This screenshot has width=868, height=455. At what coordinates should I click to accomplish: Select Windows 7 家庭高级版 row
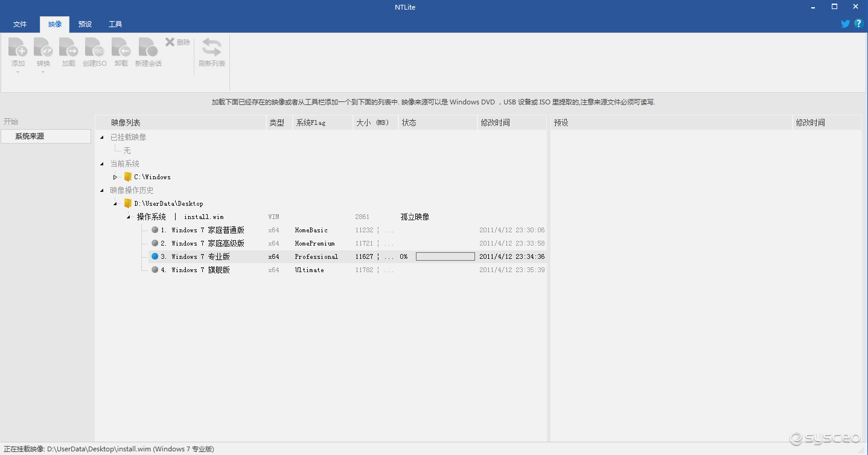pos(348,243)
